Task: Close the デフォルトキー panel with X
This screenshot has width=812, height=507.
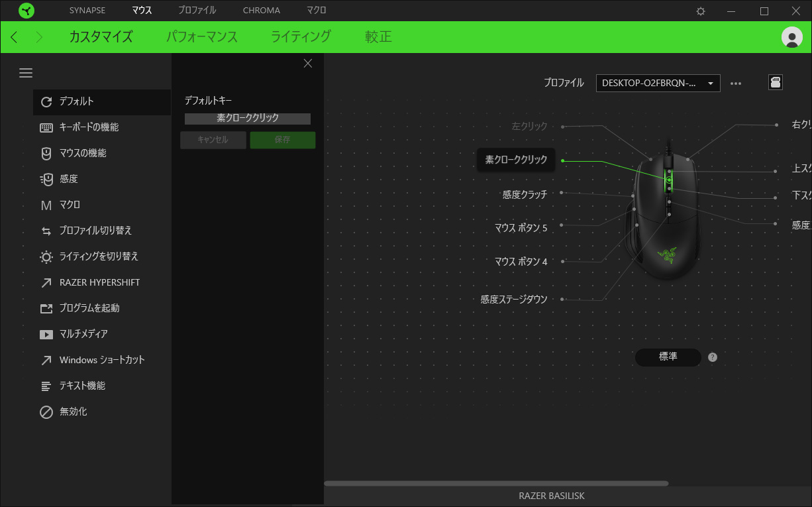Action: pyautogui.click(x=307, y=64)
